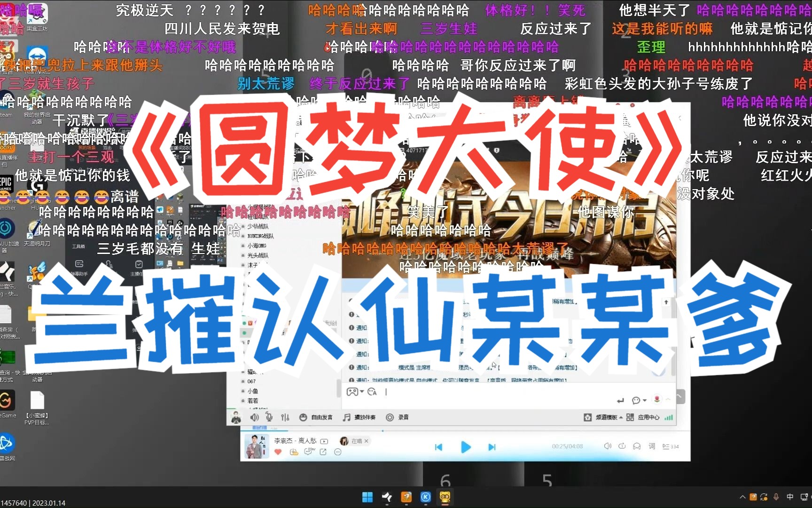Switch the 自由发言 speaking mode

coord(316,417)
